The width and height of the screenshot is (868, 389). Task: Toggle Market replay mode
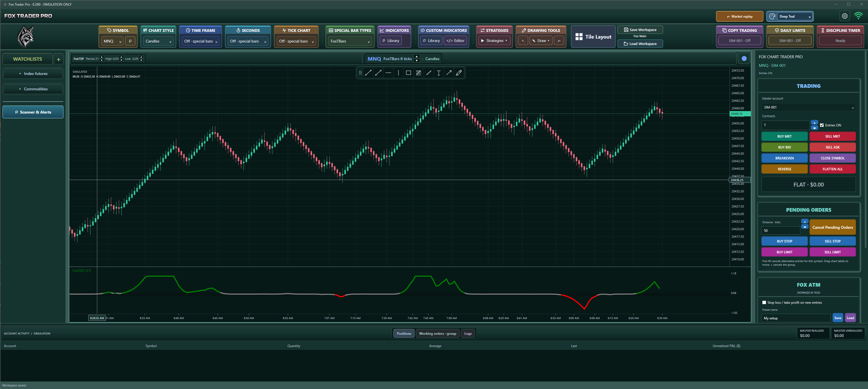click(x=739, y=16)
